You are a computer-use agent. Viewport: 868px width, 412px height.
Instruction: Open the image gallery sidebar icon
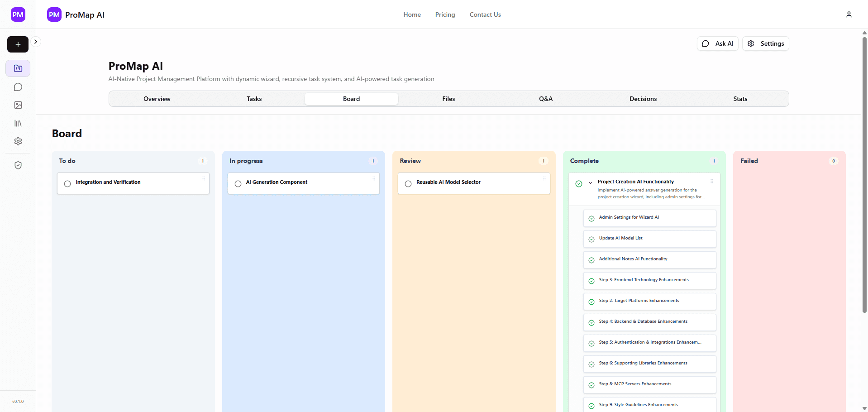click(x=18, y=105)
